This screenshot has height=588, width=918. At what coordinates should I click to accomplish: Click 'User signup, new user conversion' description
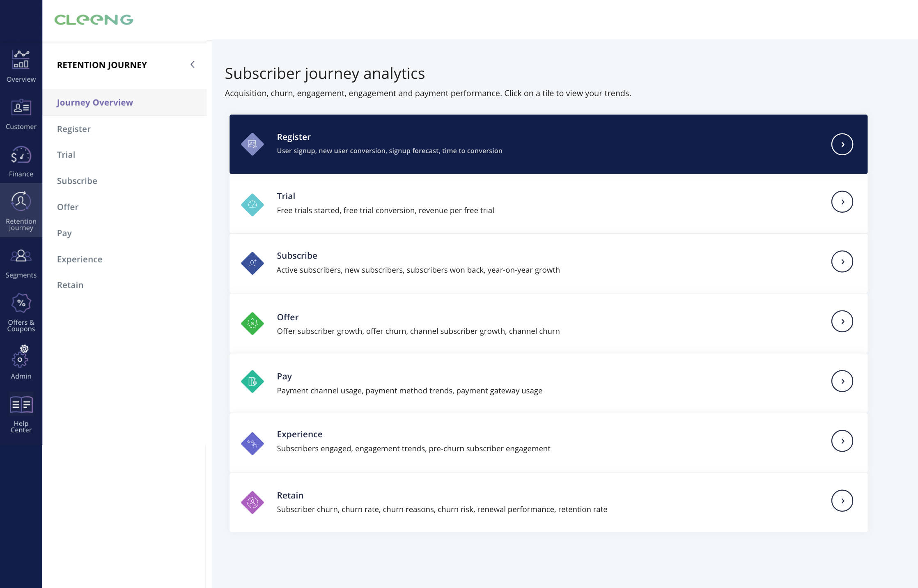(390, 151)
